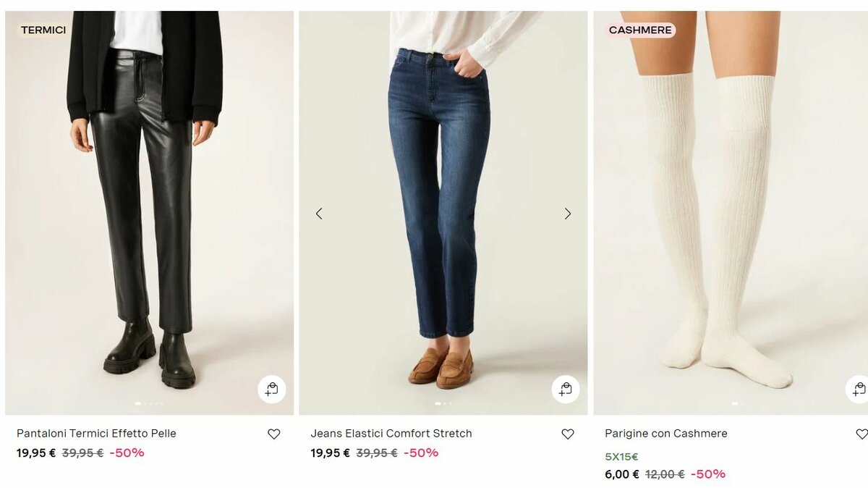Image resolution: width=868 pixels, height=488 pixels.
Task: Select the second carousel dot under the jeans
Action: tap(444, 403)
